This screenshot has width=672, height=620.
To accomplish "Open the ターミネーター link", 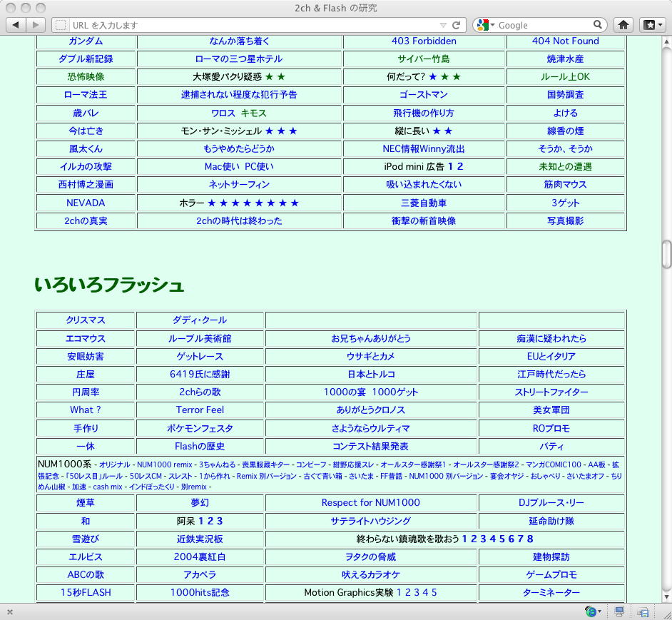I will click(x=551, y=593).
